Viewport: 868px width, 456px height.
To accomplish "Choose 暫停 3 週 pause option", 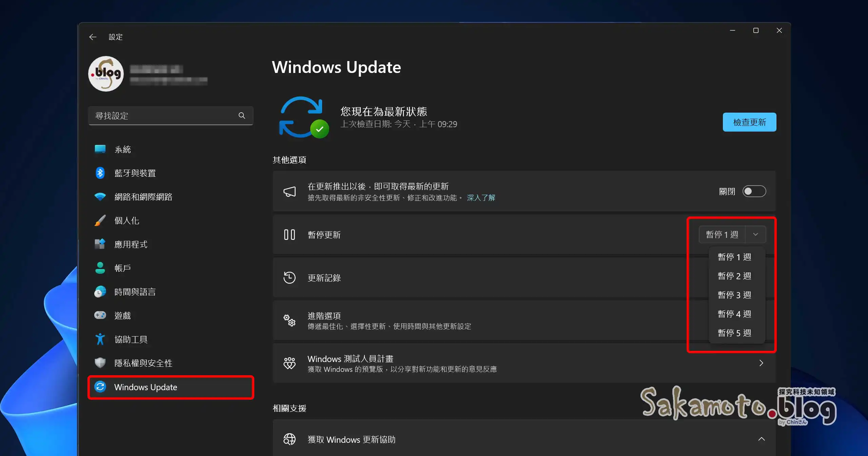I will (x=734, y=294).
